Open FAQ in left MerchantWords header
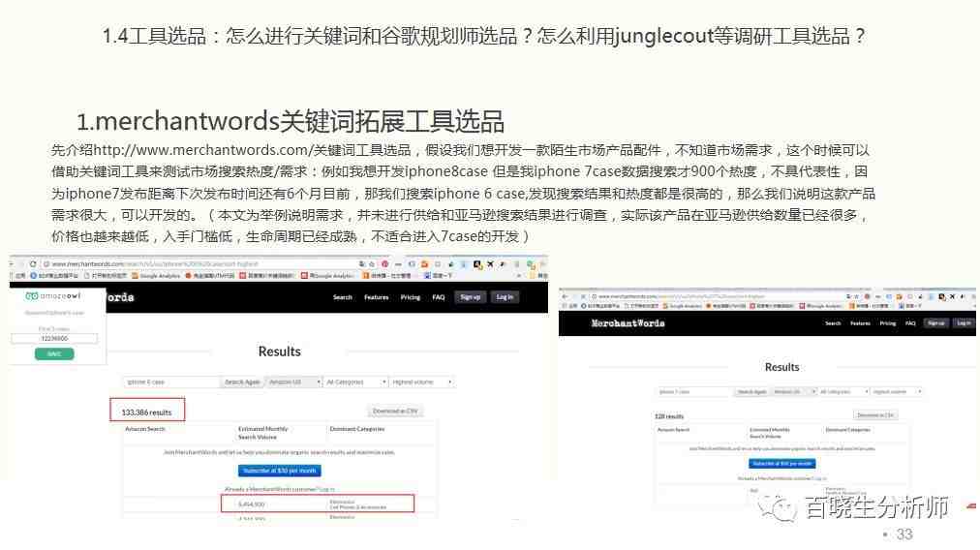 click(x=438, y=297)
